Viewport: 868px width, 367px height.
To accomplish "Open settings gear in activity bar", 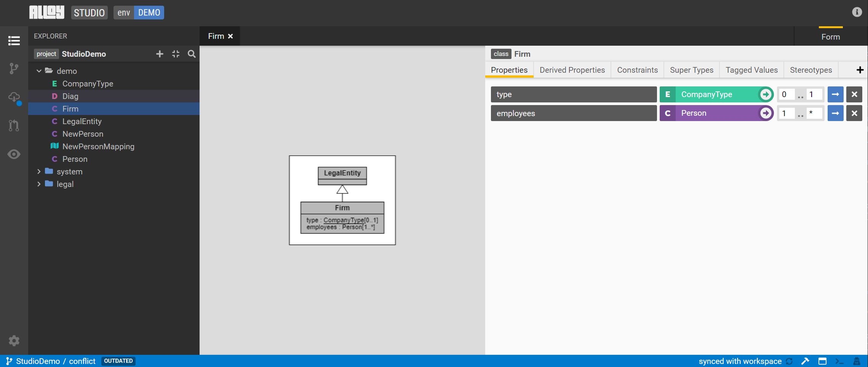I will click(14, 340).
